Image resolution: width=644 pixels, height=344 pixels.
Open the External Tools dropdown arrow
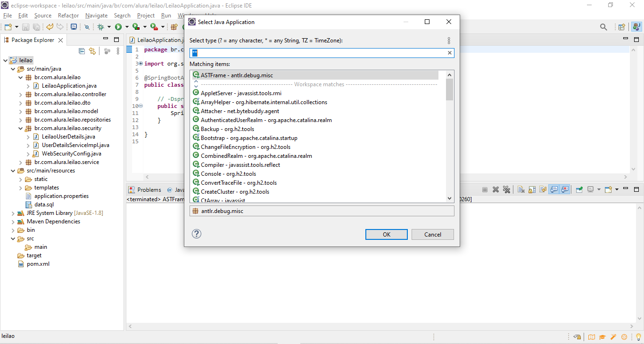point(163,27)
